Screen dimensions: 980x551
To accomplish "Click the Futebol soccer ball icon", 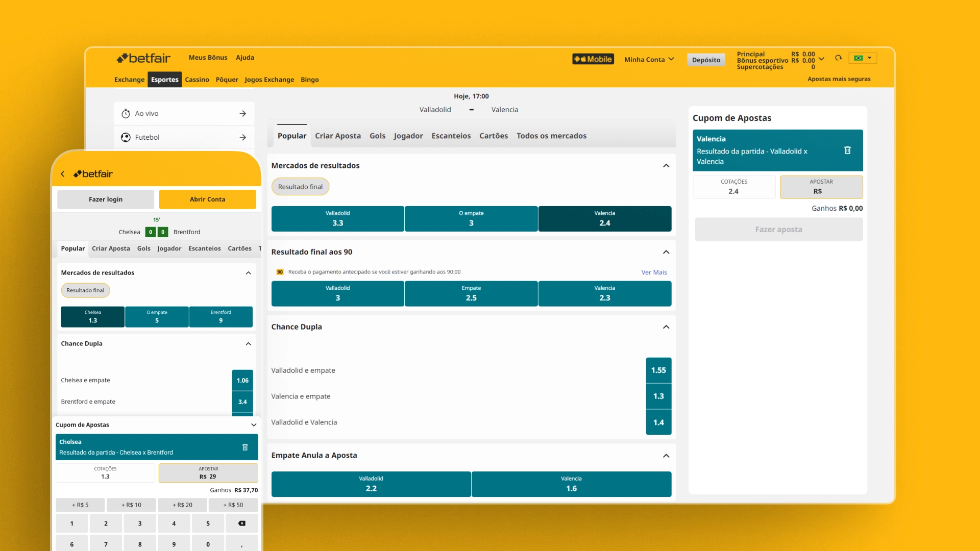I will point(126,137).
